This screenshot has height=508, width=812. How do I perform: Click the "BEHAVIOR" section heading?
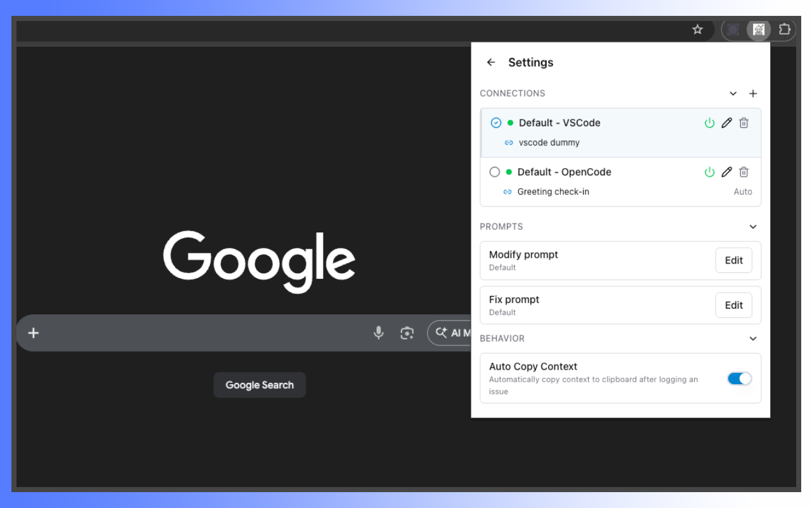(502, 338)
